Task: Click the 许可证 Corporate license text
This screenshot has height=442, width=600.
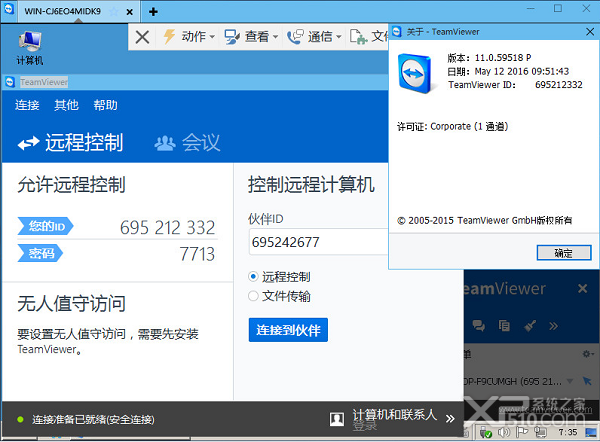Action: pos(452,126)
